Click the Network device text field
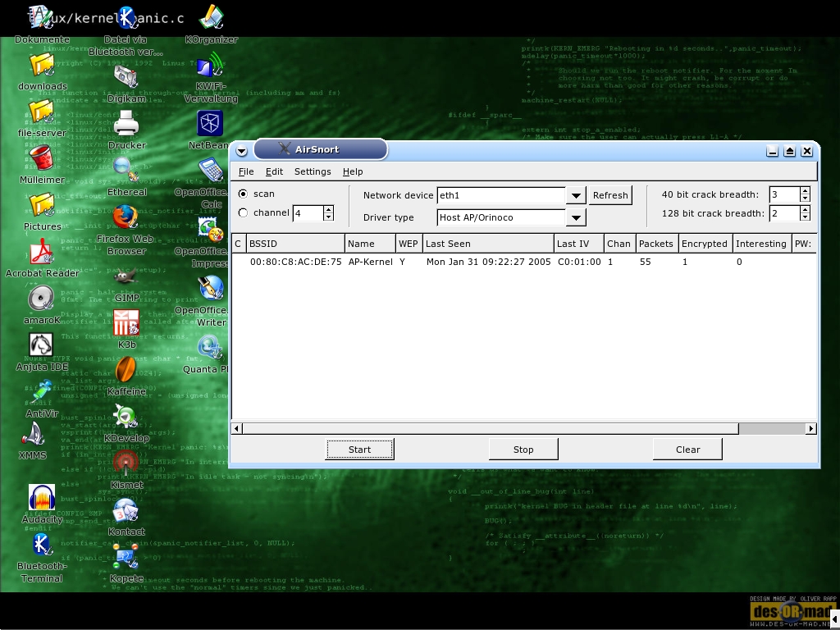This screenshot has height=630, width=840. (501, 195)
